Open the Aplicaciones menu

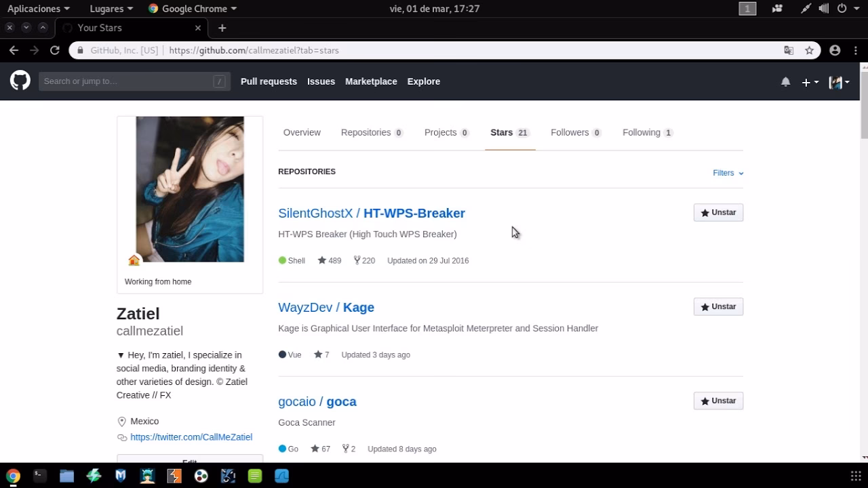38,9
